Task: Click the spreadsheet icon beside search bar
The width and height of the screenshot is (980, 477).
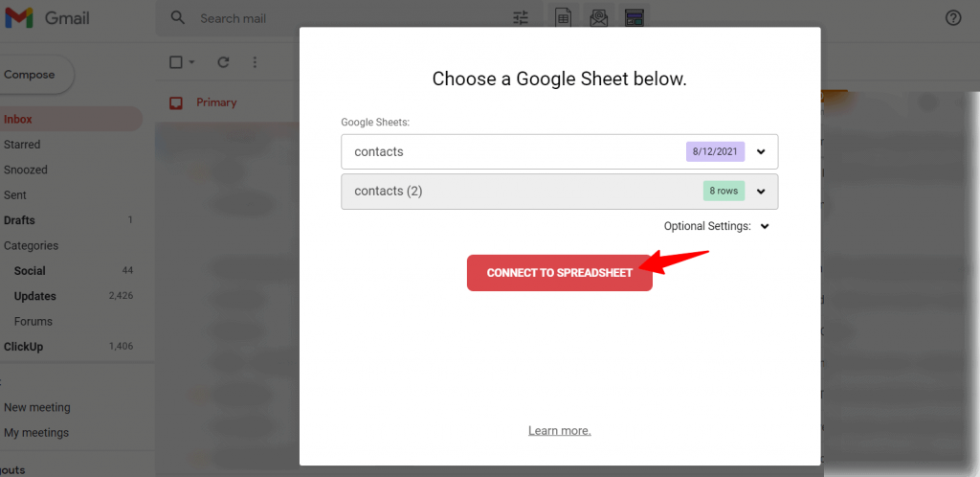Action: 564,18
